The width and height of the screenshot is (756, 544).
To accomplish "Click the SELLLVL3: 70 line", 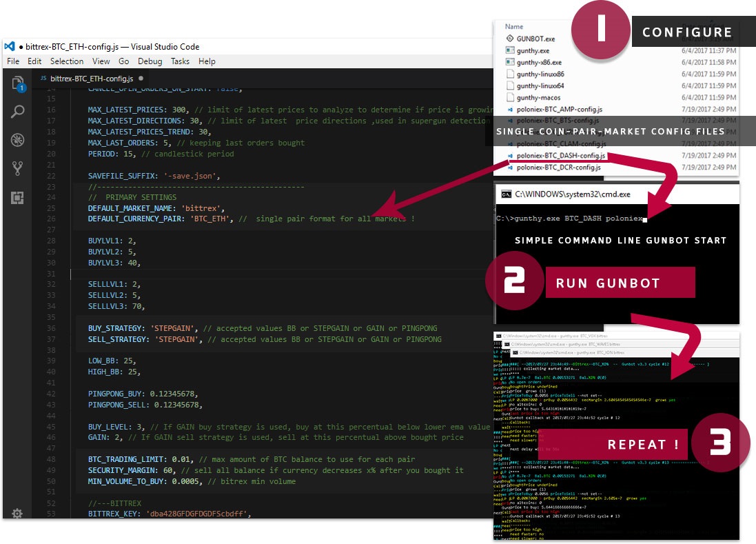I will coord(116,306).
